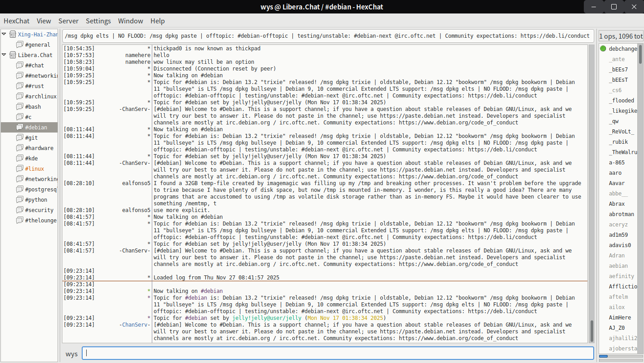
Task: Click the #security channel icon
Action: pos(19,210)
